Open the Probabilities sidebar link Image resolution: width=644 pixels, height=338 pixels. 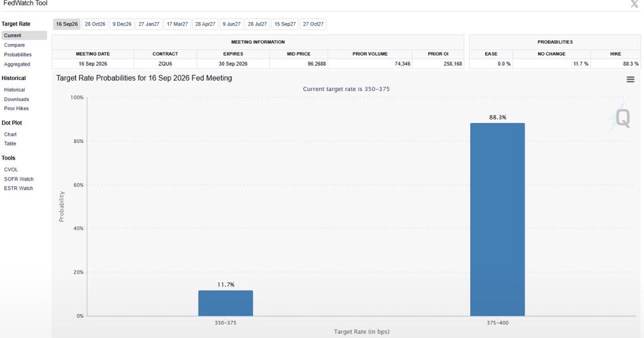(x=18, y=54)
